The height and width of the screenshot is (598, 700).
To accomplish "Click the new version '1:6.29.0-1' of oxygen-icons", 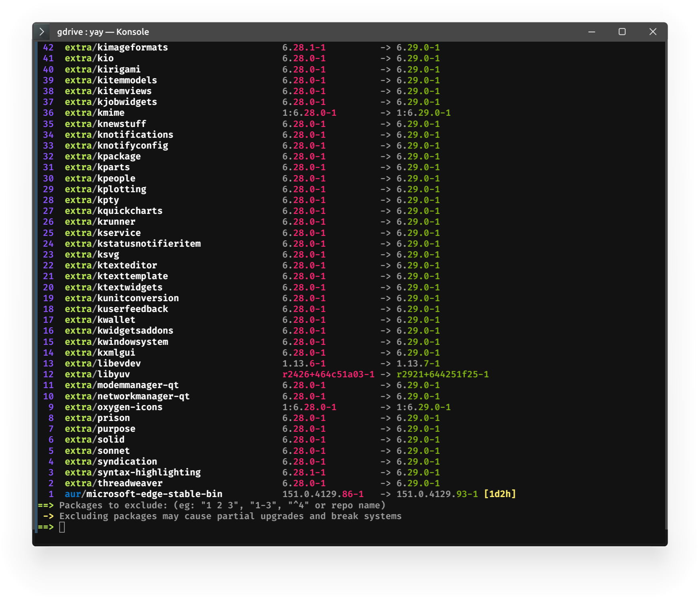I will point(424,407).
